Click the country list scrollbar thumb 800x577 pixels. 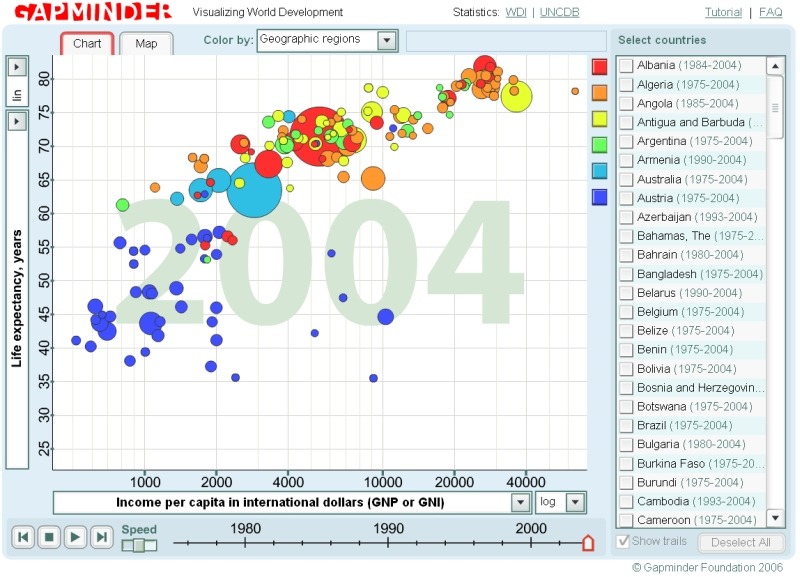click(x=775, y=108)
